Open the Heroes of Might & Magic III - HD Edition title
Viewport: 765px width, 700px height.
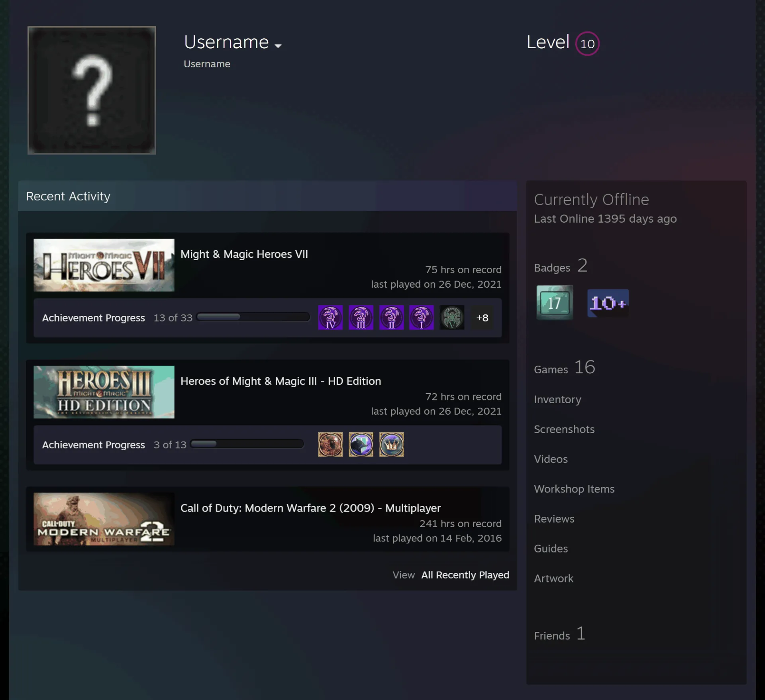(281, 381)
